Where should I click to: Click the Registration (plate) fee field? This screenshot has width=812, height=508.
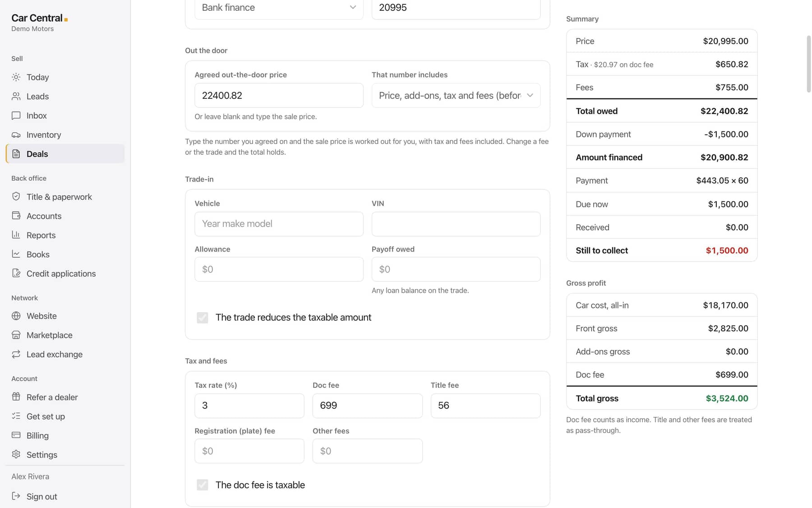(249, 451)
